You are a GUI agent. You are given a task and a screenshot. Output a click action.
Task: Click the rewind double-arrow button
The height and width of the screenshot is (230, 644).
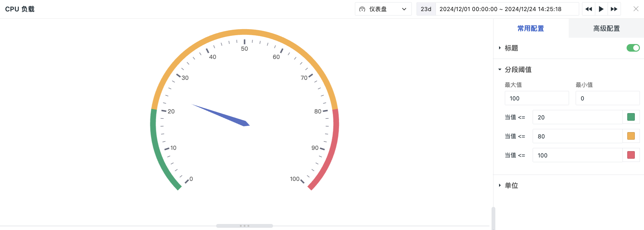click(x=588, y=9)
